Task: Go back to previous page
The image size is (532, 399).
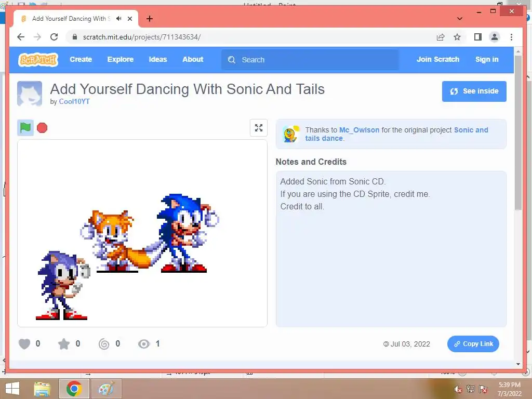Action: coord(21,37)
